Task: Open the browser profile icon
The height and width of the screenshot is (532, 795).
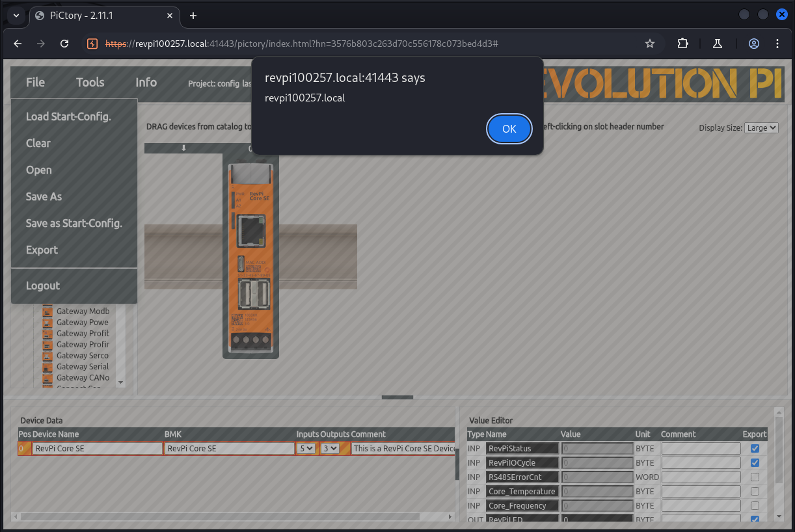Action: coord(754,44)
